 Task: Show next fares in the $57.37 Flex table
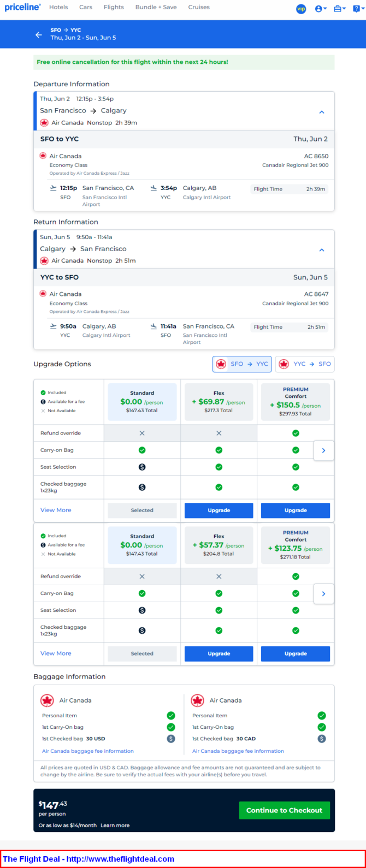pos(323,593)
